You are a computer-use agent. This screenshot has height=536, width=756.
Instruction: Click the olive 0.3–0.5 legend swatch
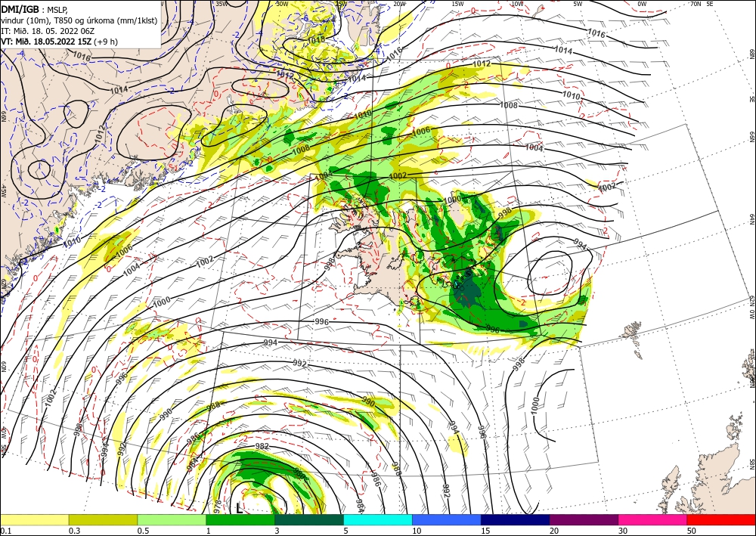(103, 519)
